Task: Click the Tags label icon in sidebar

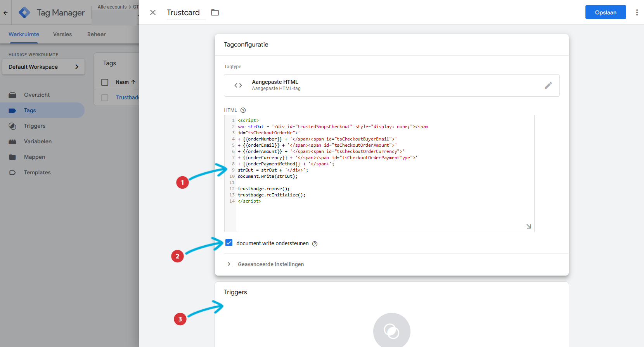Action: coord(12,111)
